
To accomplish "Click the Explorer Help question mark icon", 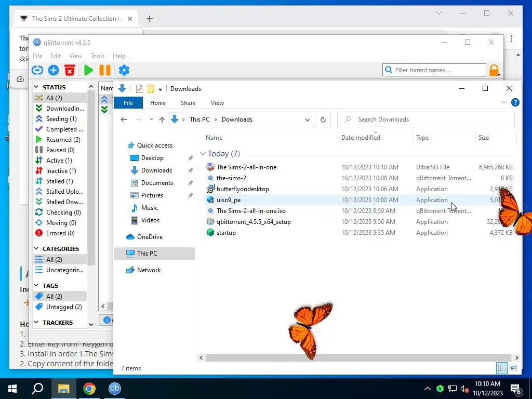I will coord(515,102).
